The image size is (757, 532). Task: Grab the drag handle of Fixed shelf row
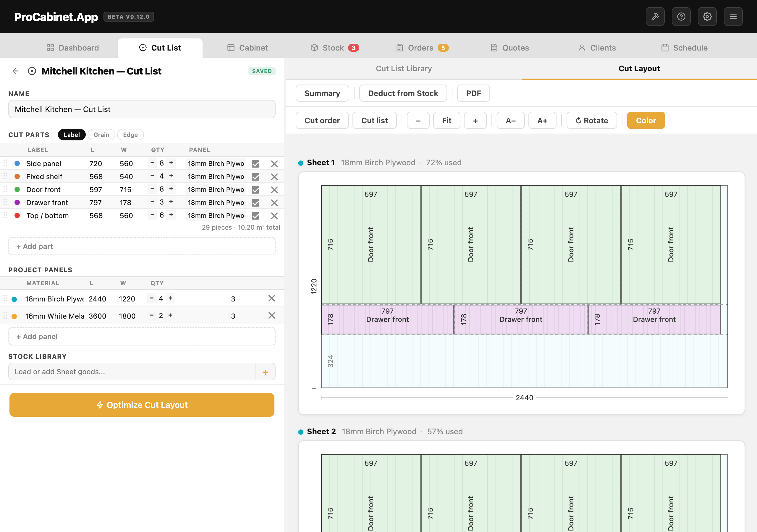(x=5, y=176)
